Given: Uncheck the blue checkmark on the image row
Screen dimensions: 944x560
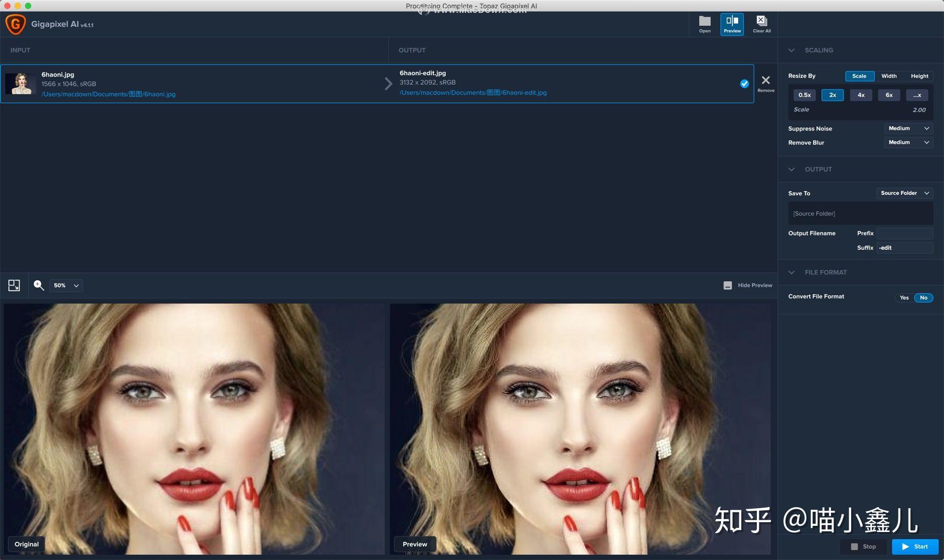Looking at the screenshot, I should click(x=744, y=83).
